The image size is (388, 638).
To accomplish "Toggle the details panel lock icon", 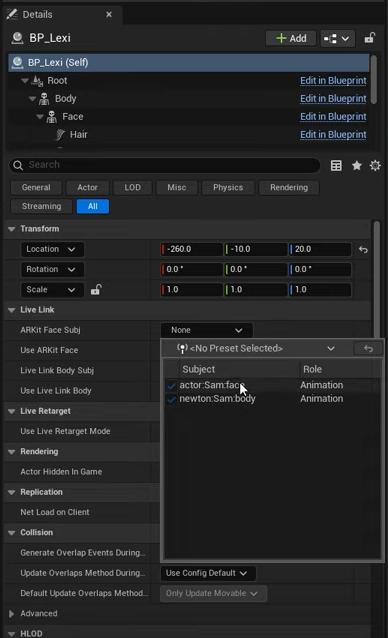I will coord(369,38).
